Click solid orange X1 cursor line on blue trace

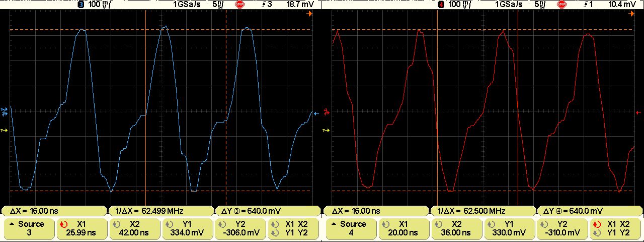click(x=145, y=107)
